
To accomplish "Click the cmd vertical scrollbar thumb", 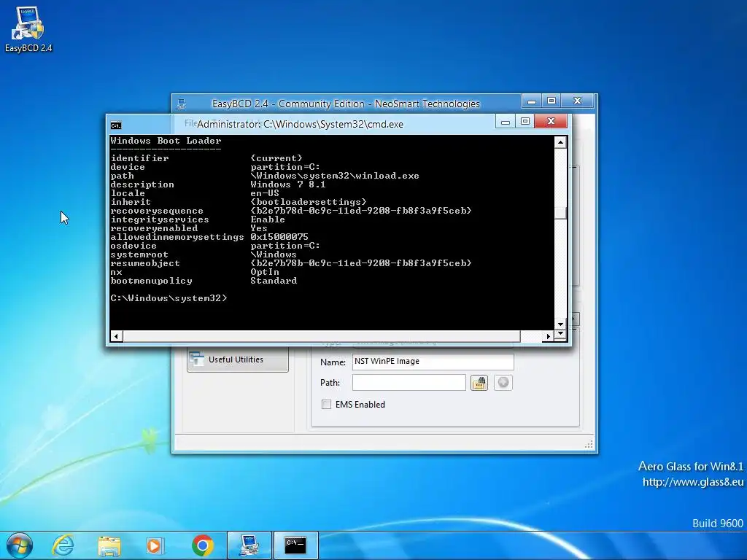I will [x=560, y=213].
